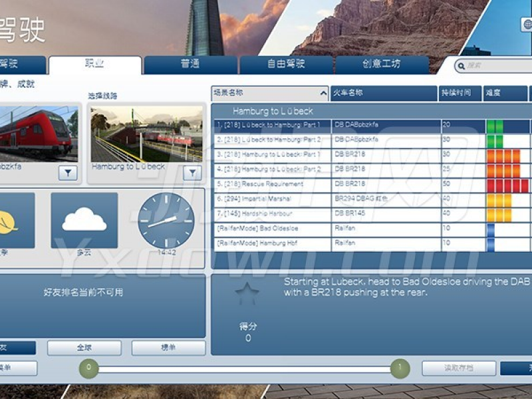This screenshot has height=399, width=532.
Task: Click the blue difficulty bar of Hamburg Hbf row
Action: [491, 245]
